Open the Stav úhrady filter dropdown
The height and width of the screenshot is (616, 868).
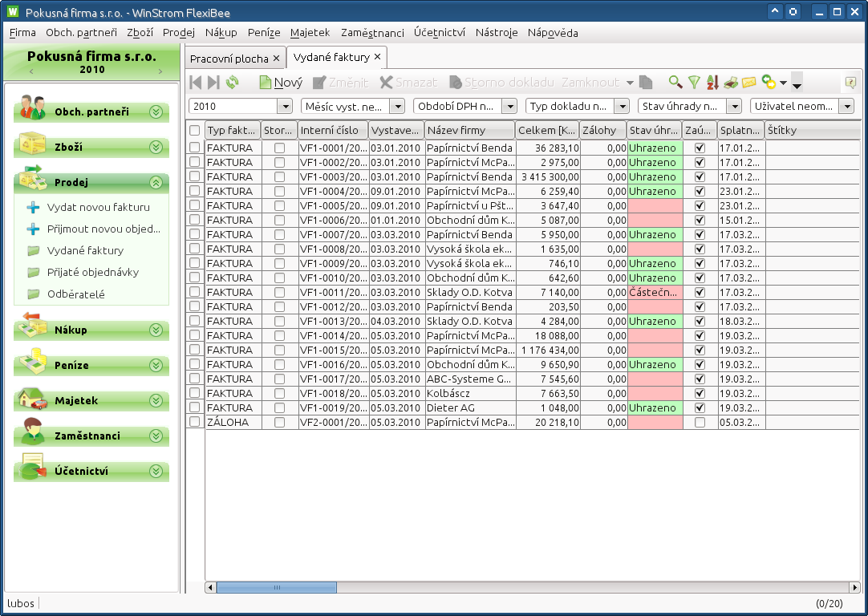pos(733,106)
